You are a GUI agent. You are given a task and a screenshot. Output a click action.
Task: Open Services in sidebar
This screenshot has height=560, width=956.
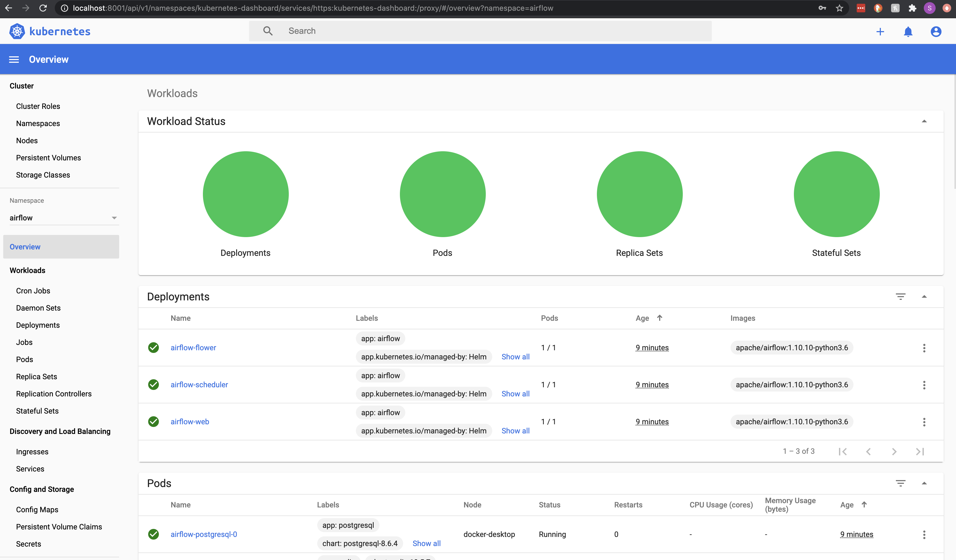pos(30,469)
